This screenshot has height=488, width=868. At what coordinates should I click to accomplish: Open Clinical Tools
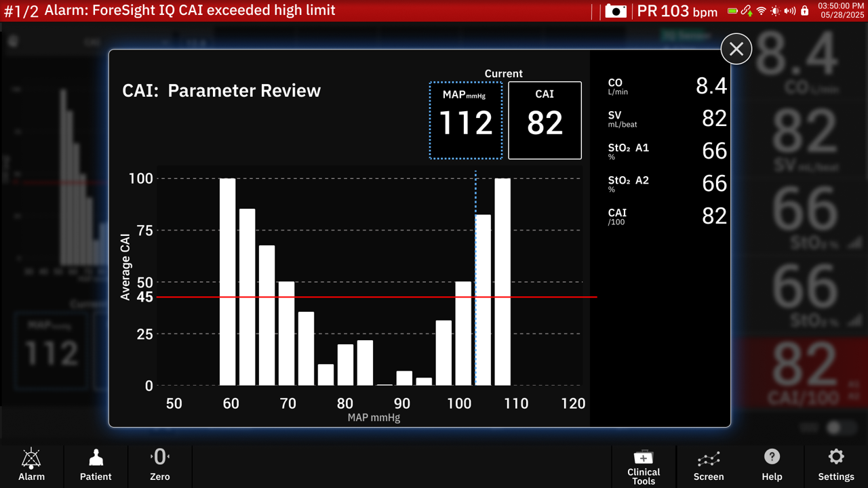(644, 466)
